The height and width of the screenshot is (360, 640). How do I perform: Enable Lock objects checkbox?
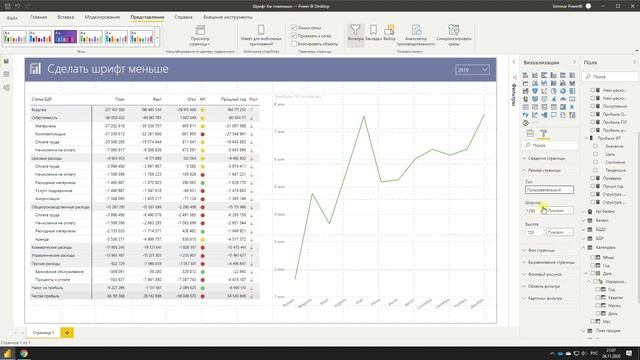[x=294, y=44]
